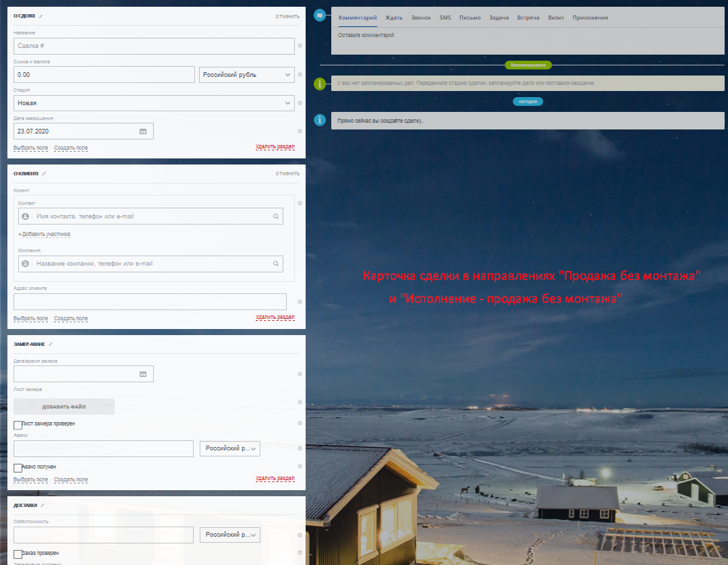Switch to Встреча tab
Screen dimensions: 728x565
tap(528, 18)
